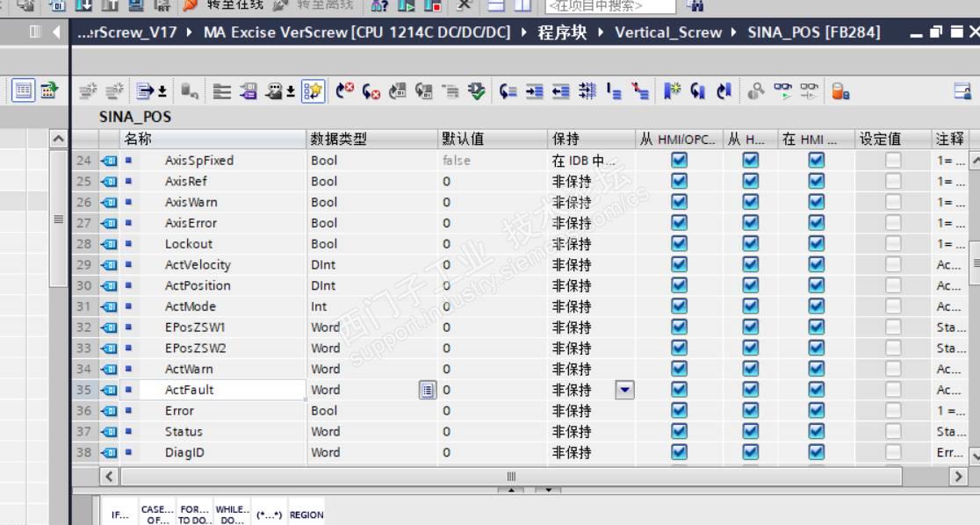
Task: Expand breadcrumb arrow after MA Excise VerScrew
Action: click(523, 32)
